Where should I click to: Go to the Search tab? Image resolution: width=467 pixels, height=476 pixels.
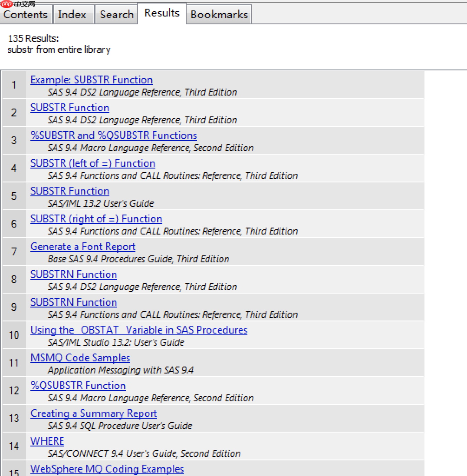coord(116,14)
